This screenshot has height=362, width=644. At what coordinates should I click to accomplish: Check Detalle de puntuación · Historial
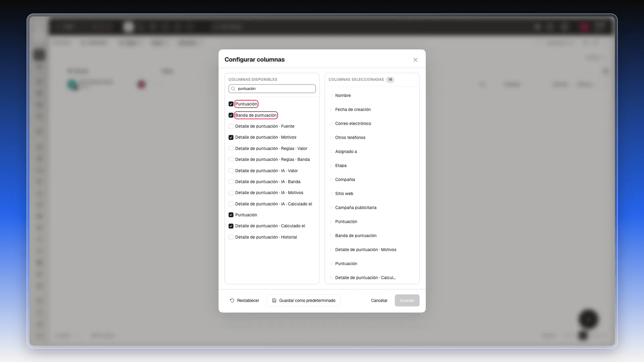[x=231, y=237]
